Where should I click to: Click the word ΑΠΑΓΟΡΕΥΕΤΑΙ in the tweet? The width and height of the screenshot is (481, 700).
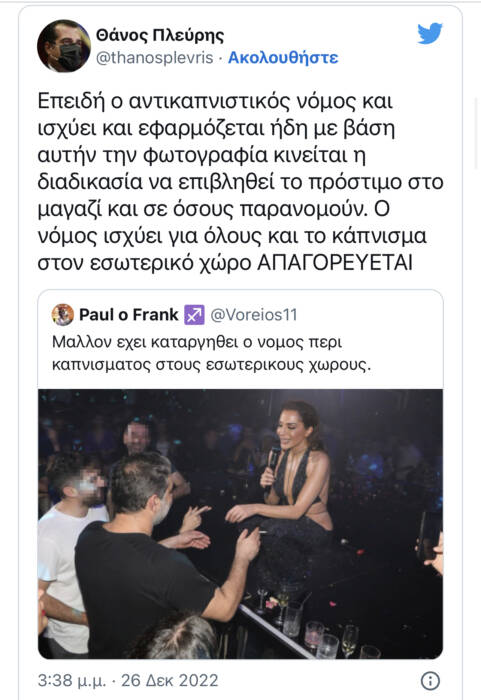(335, 263)
